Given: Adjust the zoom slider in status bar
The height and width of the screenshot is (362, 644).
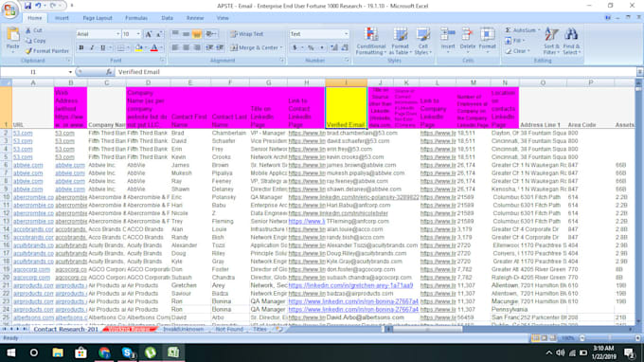Looking at the screenshot, I should [x=610, y=338].
